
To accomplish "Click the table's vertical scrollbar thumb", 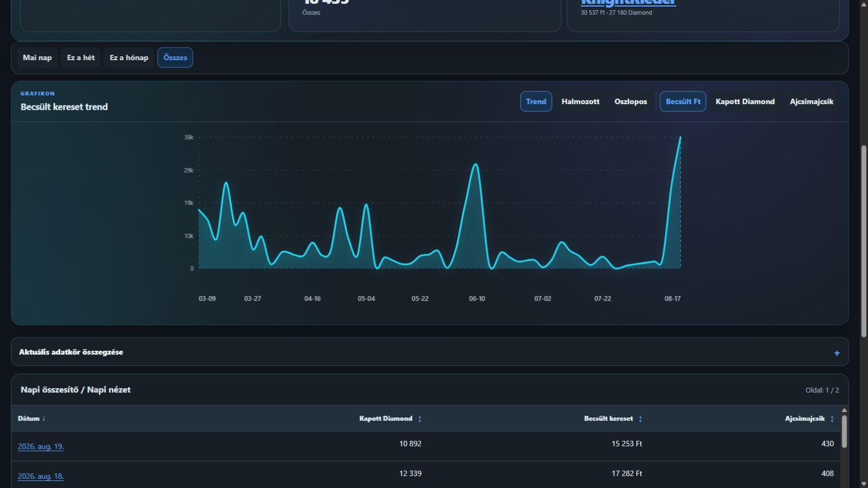I will [x=844, y=431].
